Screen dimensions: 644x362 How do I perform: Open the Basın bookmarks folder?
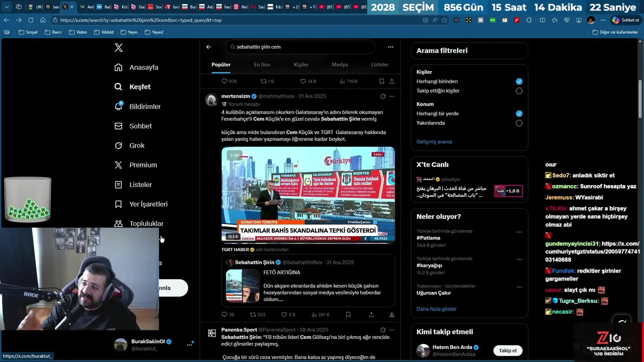coord(53,32)
